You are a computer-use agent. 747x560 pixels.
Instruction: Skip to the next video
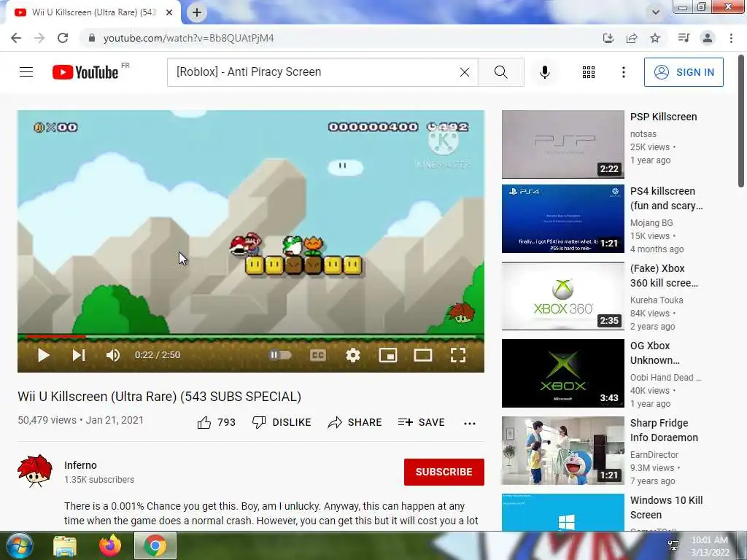(79, 355)
